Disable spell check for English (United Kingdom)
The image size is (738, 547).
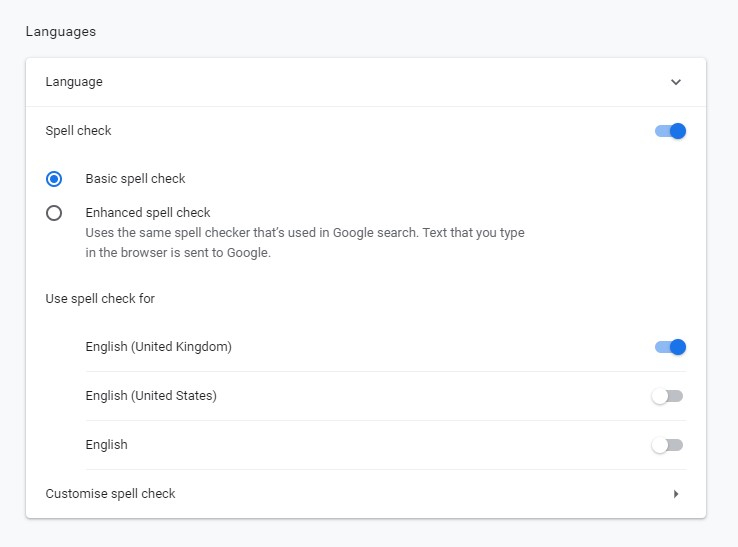pos(670,347)
